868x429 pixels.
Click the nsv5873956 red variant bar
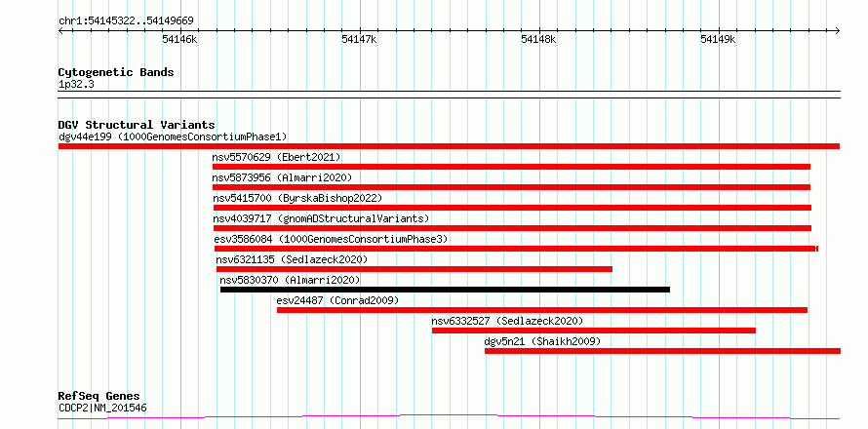tap(511, 187)
